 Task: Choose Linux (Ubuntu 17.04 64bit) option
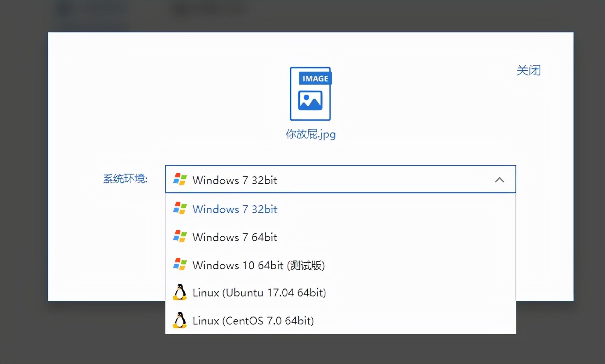[x=259, y=293]
